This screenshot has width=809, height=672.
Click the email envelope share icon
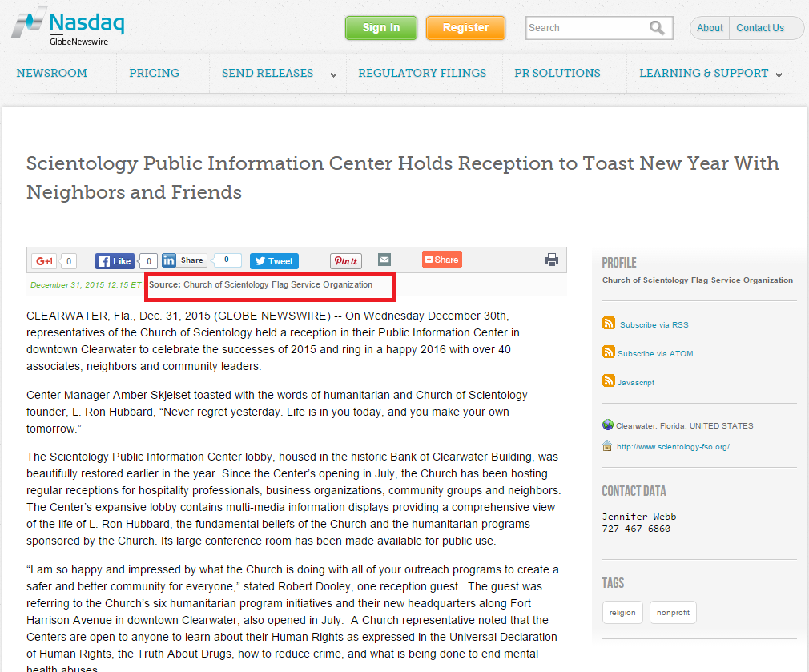click(384, 260)
